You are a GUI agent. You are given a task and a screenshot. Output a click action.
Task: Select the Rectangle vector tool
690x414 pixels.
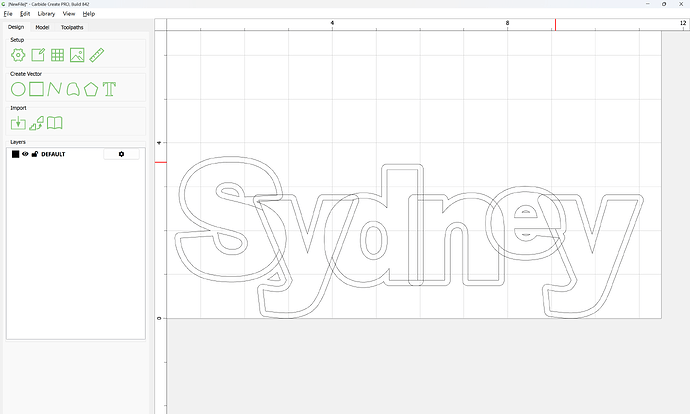37,89
